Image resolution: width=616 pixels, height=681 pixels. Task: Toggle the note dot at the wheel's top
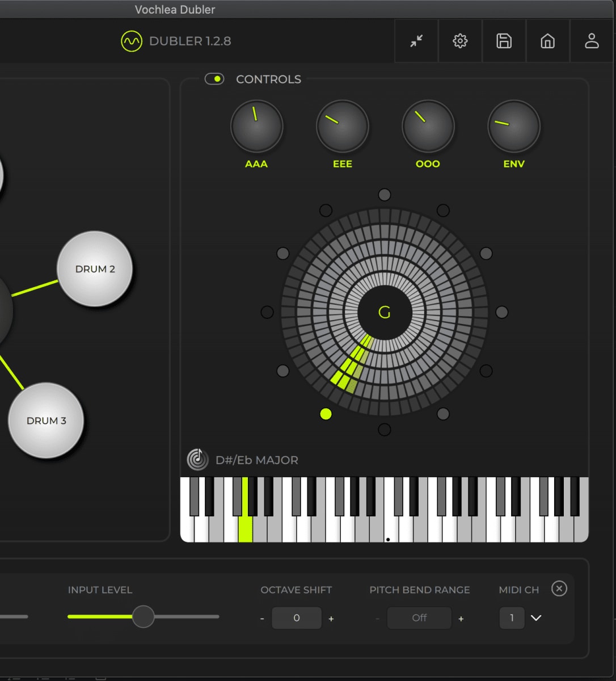tap(385, 195)
